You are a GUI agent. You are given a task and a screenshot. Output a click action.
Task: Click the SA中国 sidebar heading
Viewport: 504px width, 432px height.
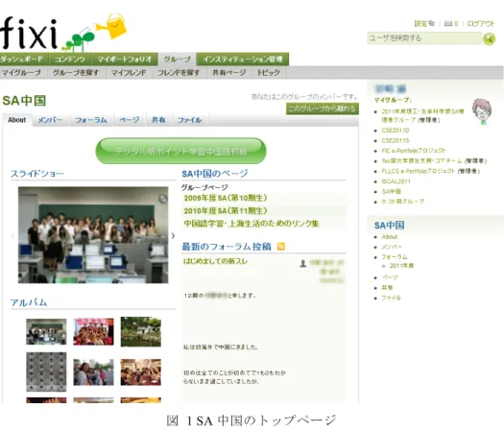click(x=389, y=226)
